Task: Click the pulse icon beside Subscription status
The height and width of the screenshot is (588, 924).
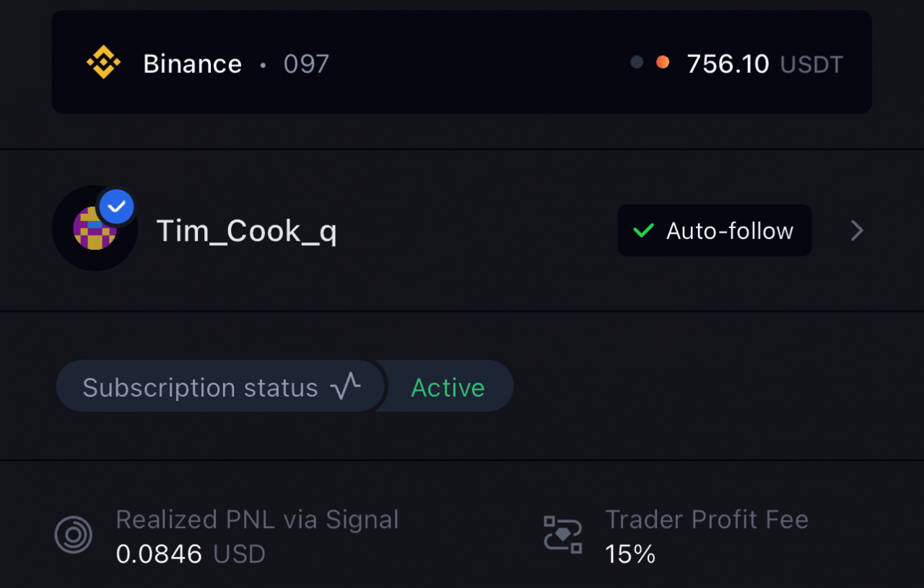Action: click(346, 386)
